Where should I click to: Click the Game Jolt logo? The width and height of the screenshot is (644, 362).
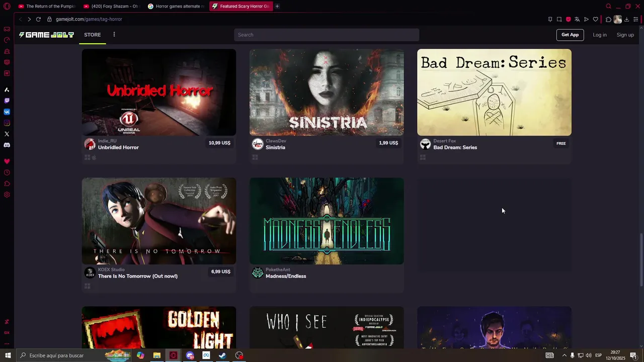click(46, 35)
